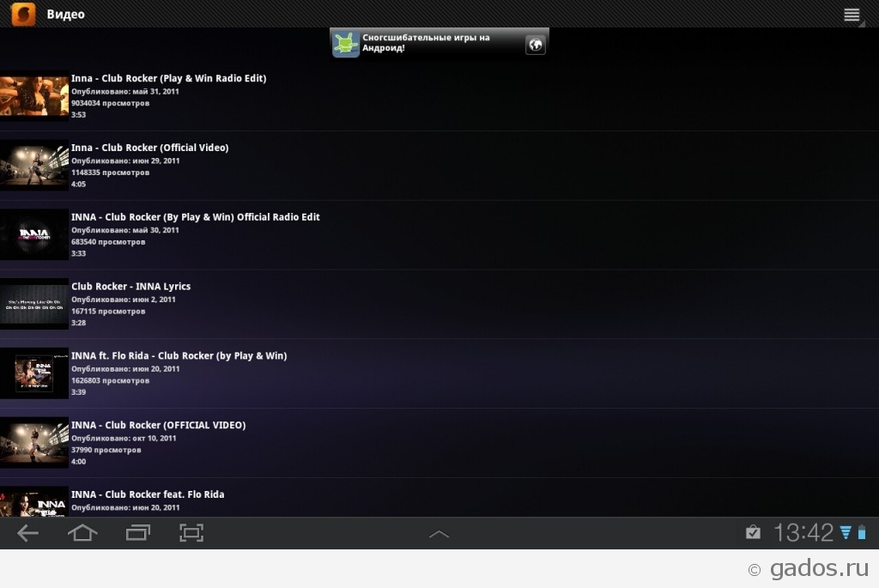Open the globe icon in the ad banner
This screenshot has height=588, width=879.
(536, 45)
